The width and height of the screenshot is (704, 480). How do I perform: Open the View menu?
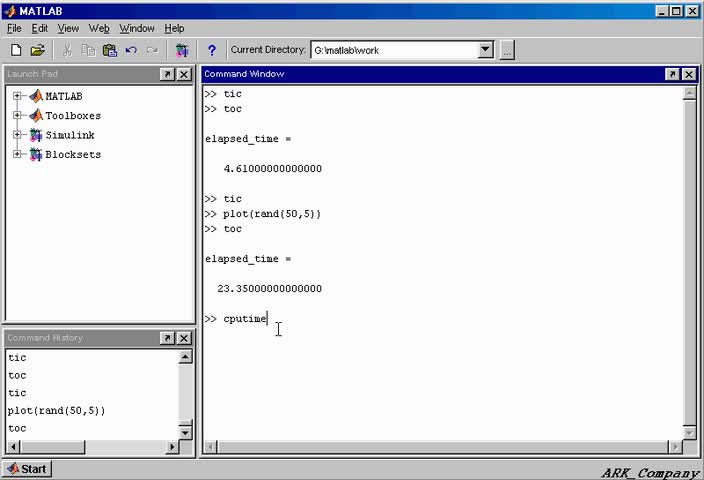[68, 28]
